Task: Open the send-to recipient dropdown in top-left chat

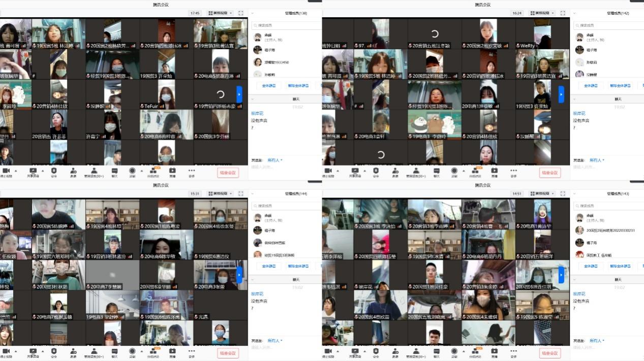Action: coord(275,160)
